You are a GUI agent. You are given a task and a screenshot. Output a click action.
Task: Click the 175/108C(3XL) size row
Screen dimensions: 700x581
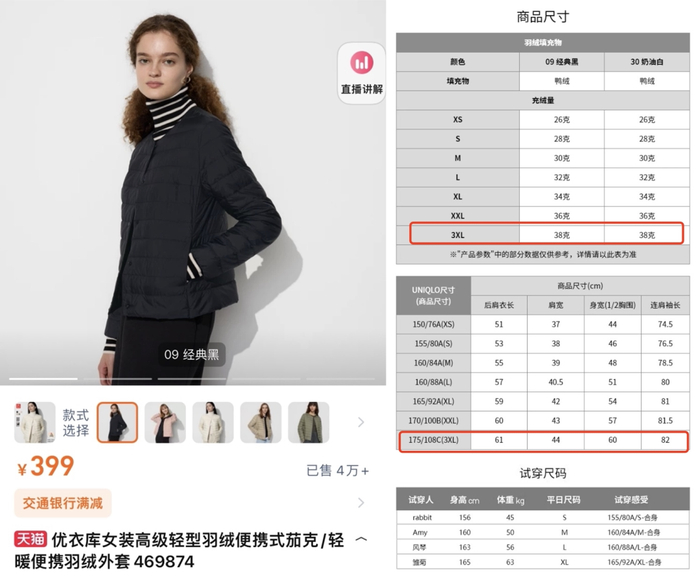pos(543,441)
